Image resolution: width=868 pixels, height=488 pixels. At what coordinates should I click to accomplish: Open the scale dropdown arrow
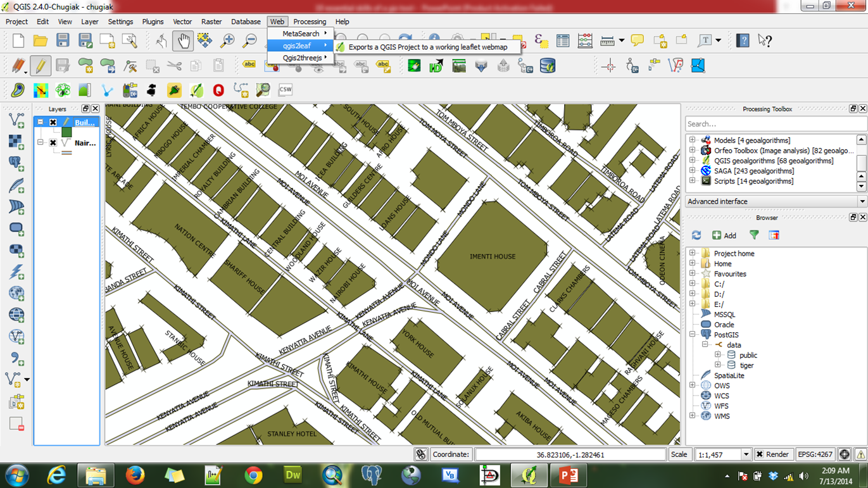[x=746, y=454]
